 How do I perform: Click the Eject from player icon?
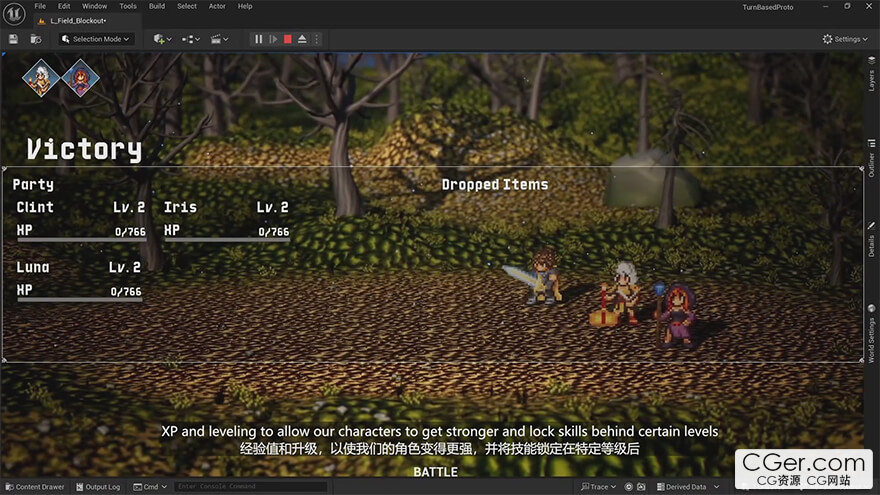point(302,39)
